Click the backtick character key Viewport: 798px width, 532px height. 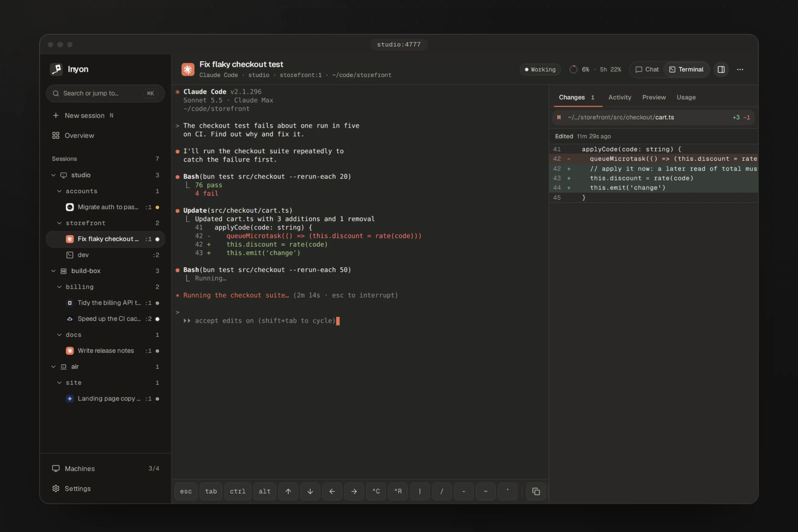[x=507, y=491]
